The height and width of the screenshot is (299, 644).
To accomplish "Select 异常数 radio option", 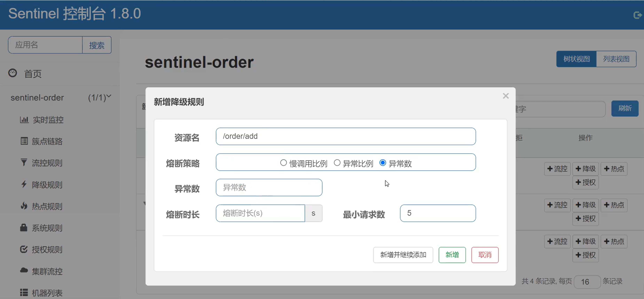I will click(383, 163).
